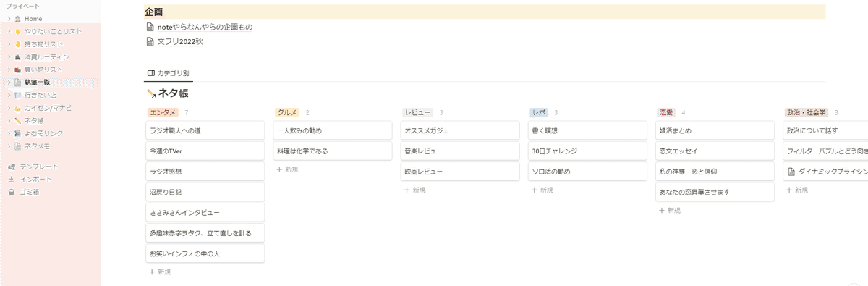Add new card under 恋愛 column
868x286 pixels.
coord(669,210)
